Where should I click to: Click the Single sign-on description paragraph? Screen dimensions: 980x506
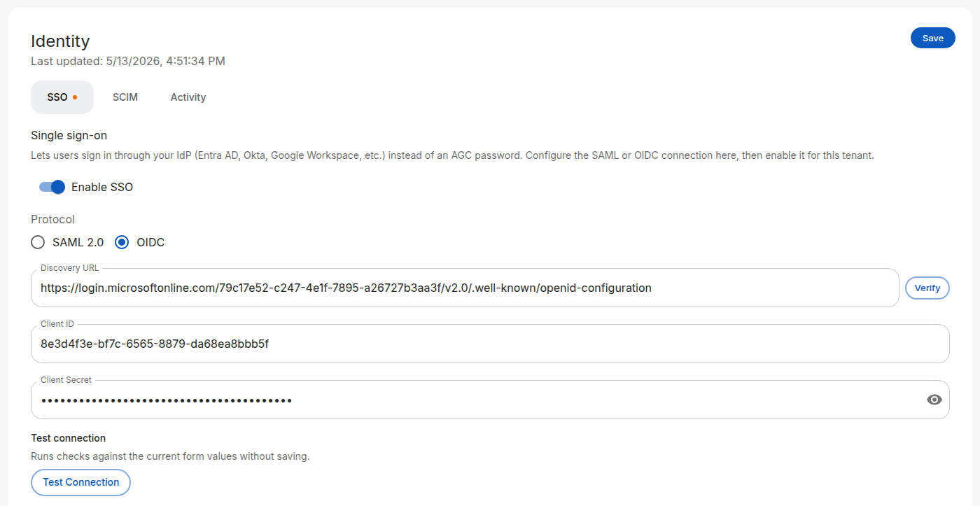pyautogui.click(x=452, y=155)
